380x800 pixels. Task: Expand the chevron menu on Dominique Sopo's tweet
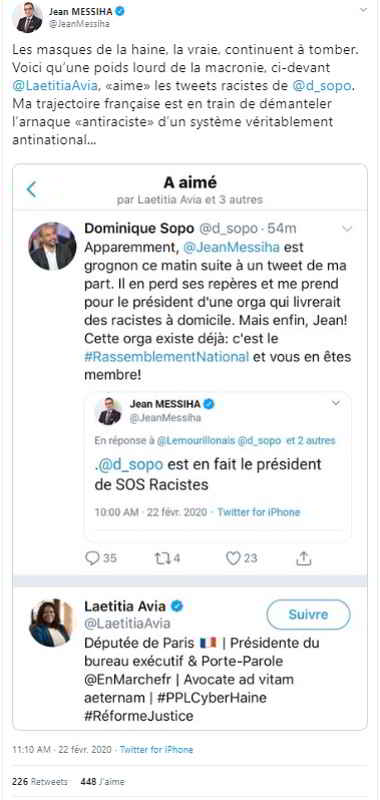(347, 229)
